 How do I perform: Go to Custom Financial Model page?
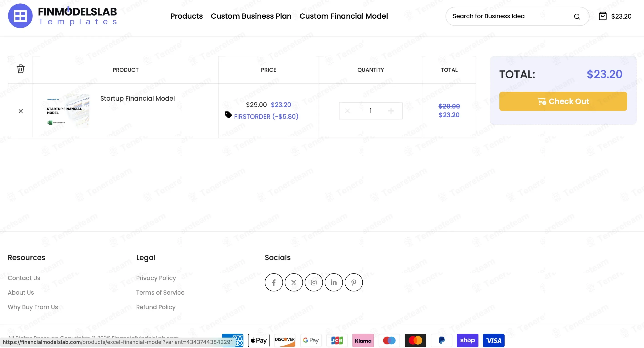pyautogui.click(x=344, y=16)
